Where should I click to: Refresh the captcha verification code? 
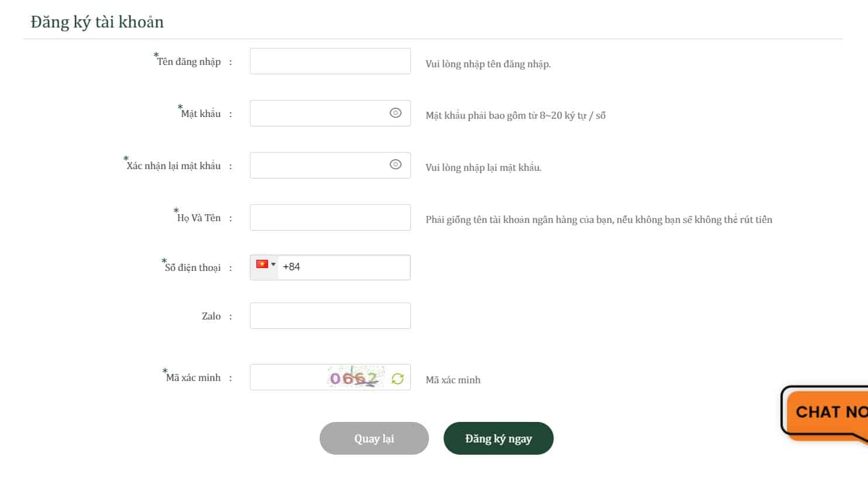397,379
